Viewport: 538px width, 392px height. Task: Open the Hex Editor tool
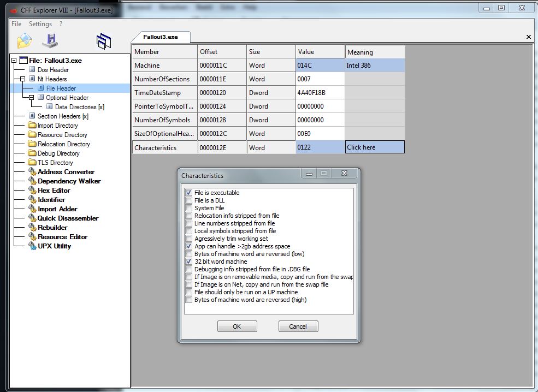[x=54, y=190]
